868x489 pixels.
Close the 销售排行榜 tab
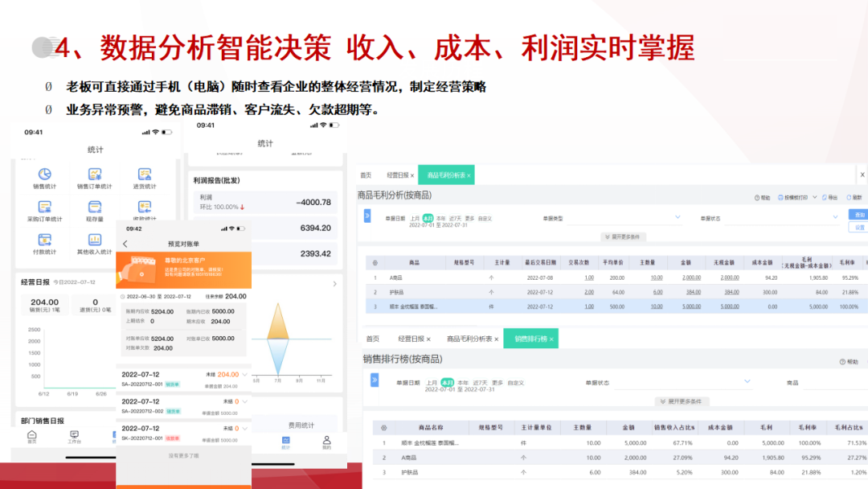click(551, 339)
